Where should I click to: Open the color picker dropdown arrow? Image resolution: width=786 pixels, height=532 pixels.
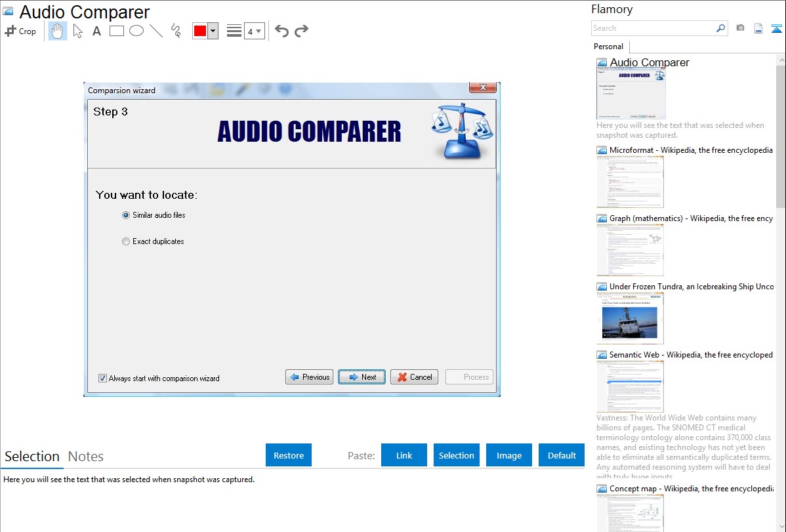[213, 31]
